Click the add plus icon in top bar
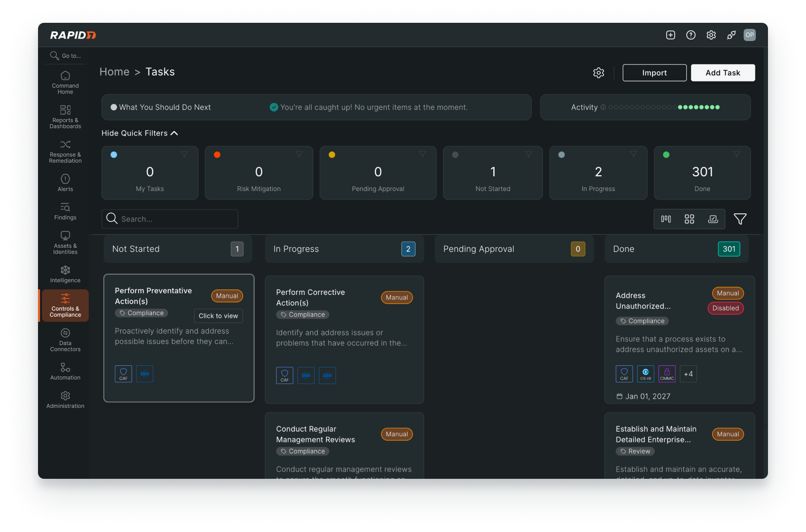 pyautogui.click(x=670, y=35)
